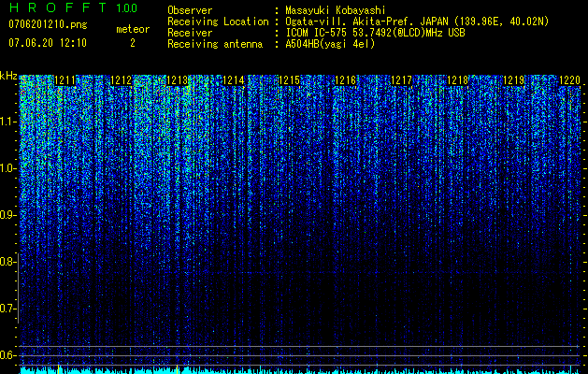
Task: Click the 1211 time marker
Action: pyautogui.click(x=65, y=80)
